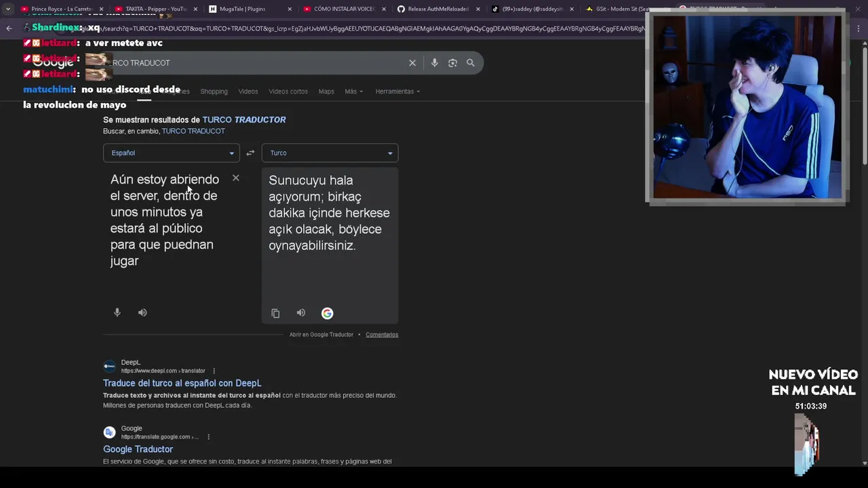Search instead for TURCO TRADUCOT
This screenshot has height=488, width=868.
point(193,131)
